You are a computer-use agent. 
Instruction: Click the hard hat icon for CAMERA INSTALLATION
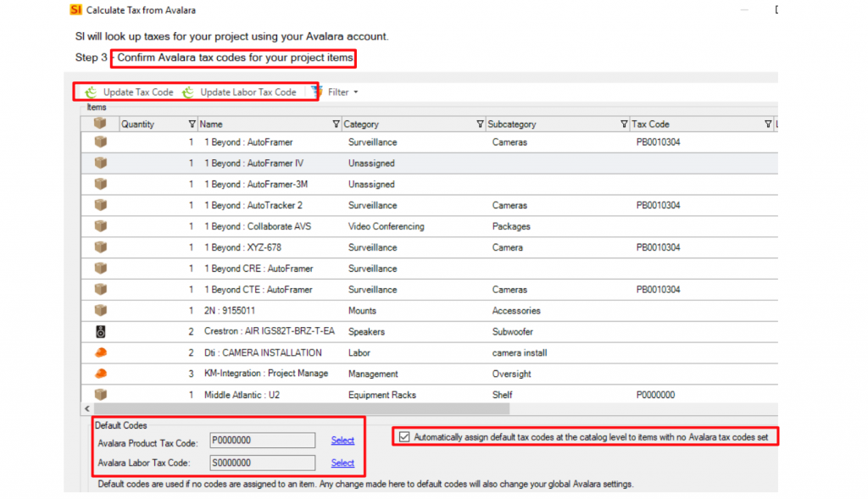(100, 352)
